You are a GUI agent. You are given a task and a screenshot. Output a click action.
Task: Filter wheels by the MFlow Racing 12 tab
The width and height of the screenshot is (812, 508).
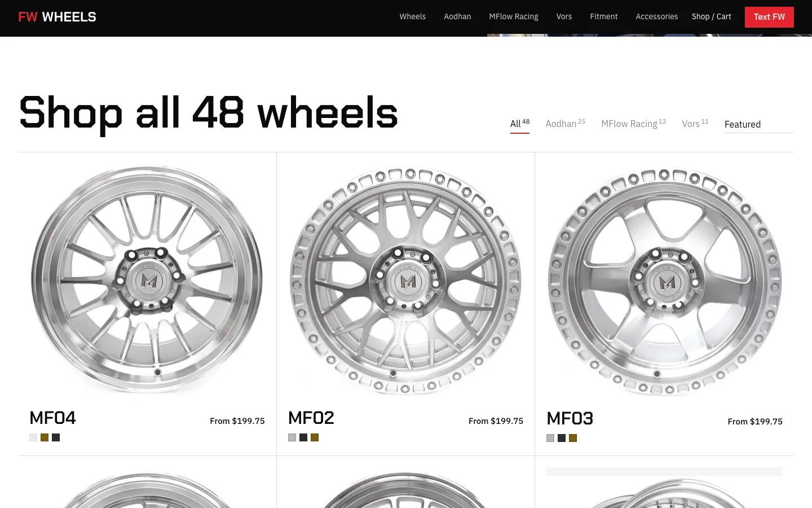634,124
